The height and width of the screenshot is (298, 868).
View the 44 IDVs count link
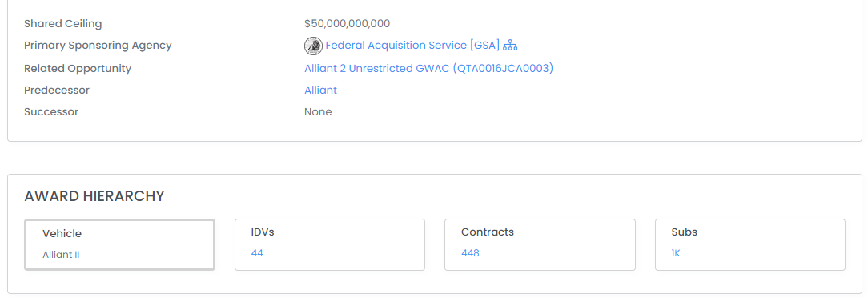[257, 253]
